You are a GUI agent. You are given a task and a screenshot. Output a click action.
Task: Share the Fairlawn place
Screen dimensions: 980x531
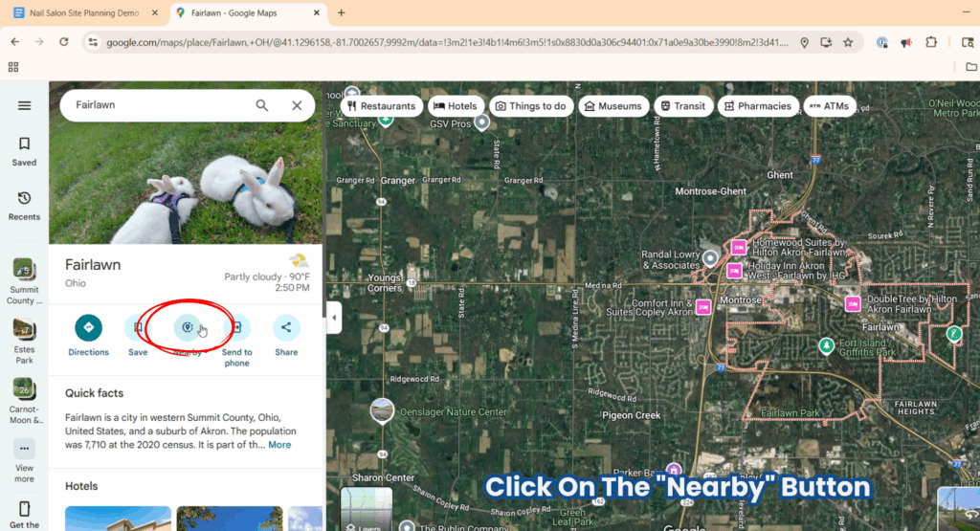click(286, 328)
